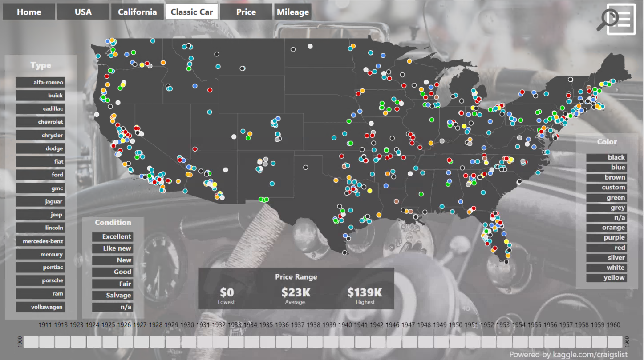The width and height of the screenshot is (644, 360).
Task: Choose dodge car type
Action: coord(41,148)
